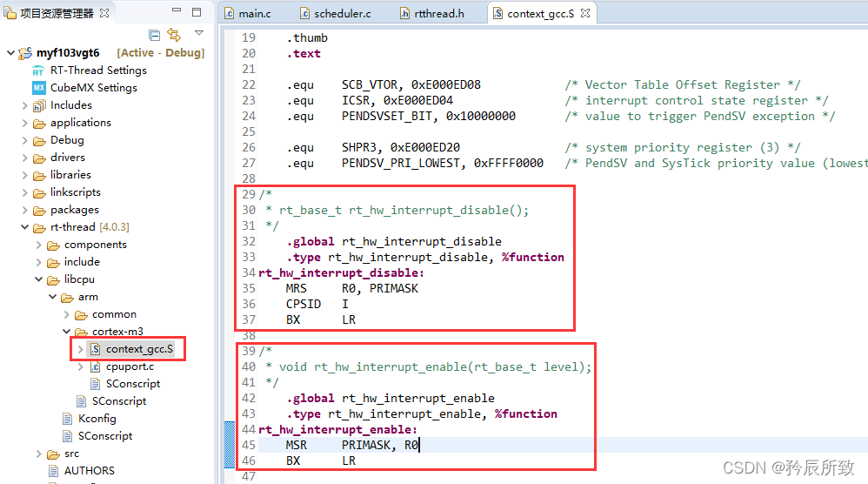
Task: Select context_gcc.S in project tree
Action: point(139,349)
